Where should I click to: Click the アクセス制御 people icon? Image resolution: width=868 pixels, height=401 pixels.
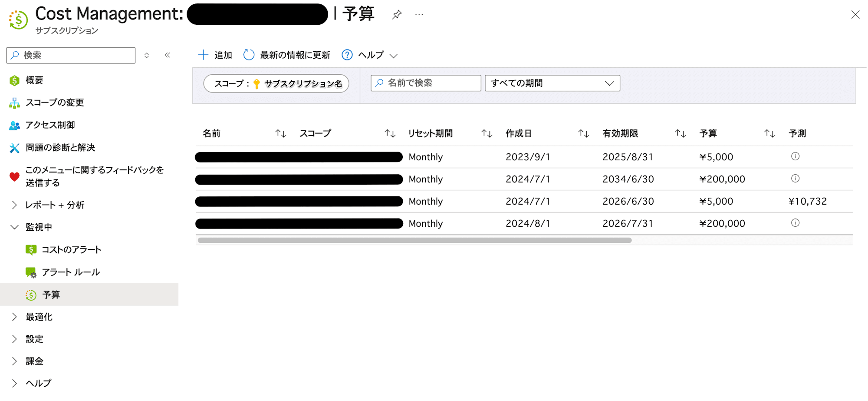pyautogui.click(x=14, y=126)
